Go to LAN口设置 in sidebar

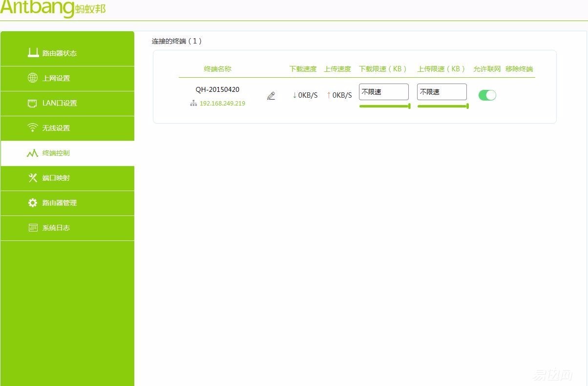(67, 103)
